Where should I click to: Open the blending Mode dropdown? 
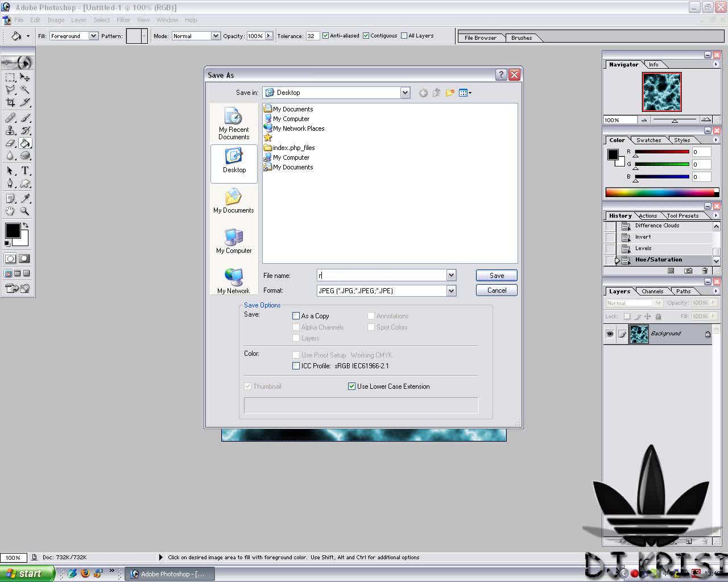[216, 36]
